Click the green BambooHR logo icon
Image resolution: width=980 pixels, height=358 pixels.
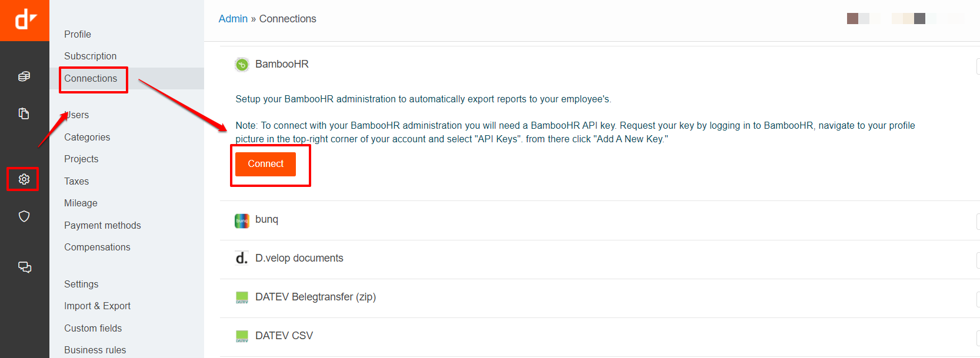[x=242, y=65]
